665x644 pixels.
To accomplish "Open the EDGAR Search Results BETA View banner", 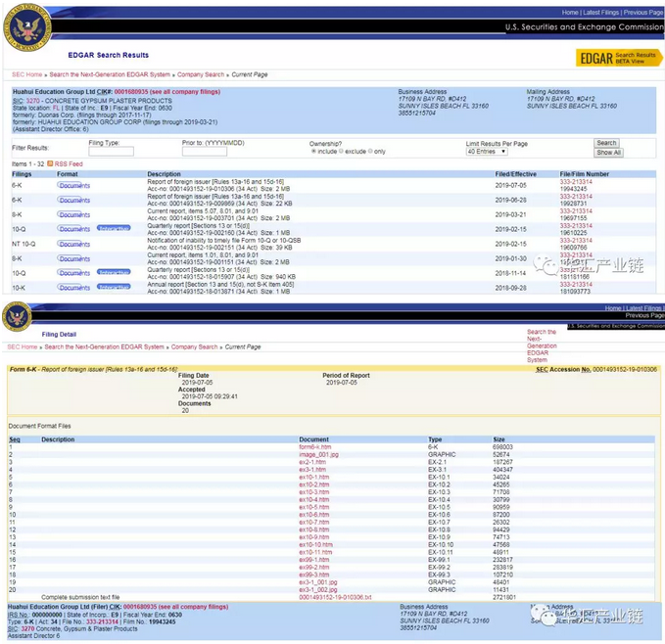I will 618,58.
